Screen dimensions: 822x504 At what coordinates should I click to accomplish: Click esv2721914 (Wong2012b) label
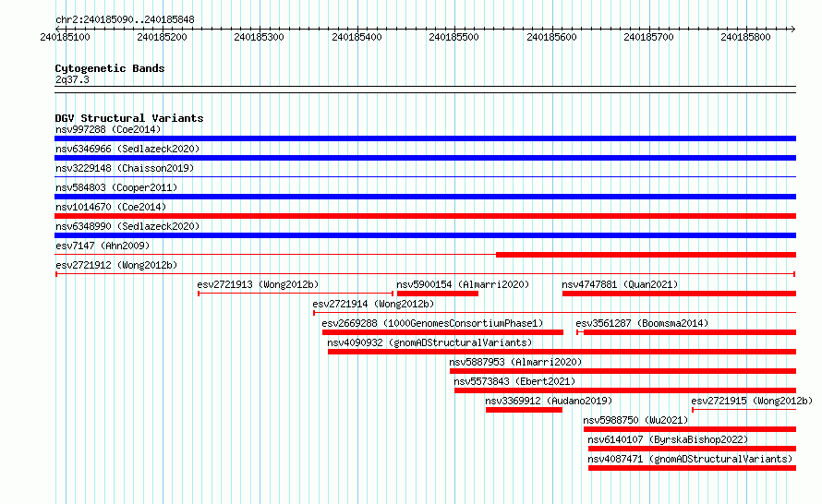tap(373, 304)
